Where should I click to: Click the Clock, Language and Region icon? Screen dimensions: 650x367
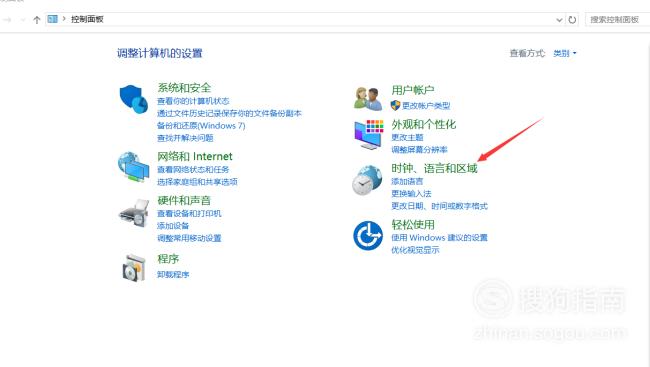coord(367,180)
